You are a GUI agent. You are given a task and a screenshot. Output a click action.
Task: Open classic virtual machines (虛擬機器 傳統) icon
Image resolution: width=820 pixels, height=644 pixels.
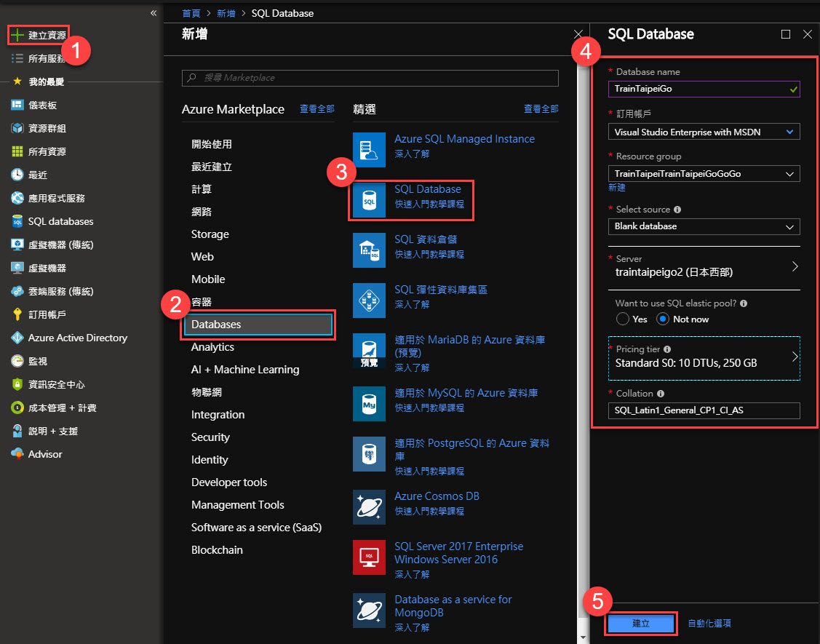point(17,245)
